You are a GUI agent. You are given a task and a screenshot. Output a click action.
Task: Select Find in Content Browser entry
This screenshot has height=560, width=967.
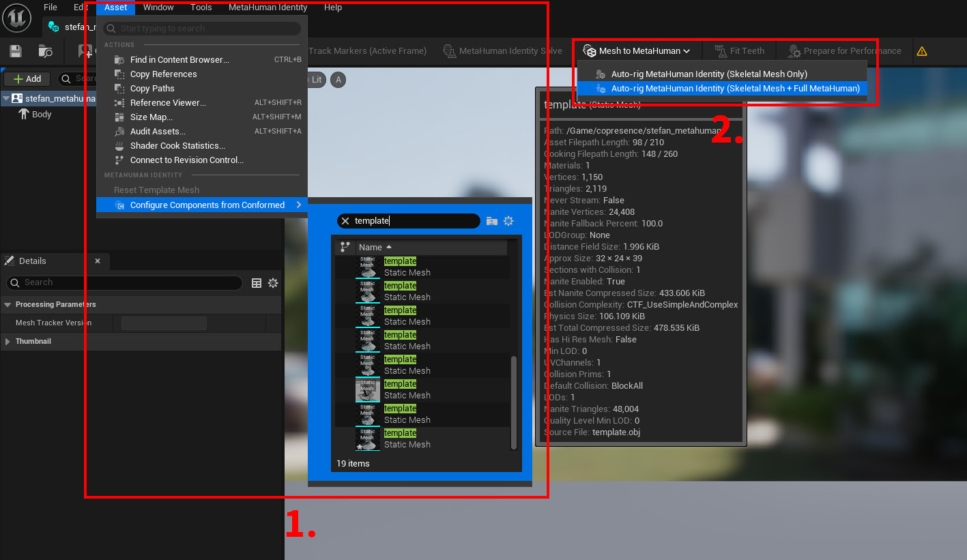[202, 60]
